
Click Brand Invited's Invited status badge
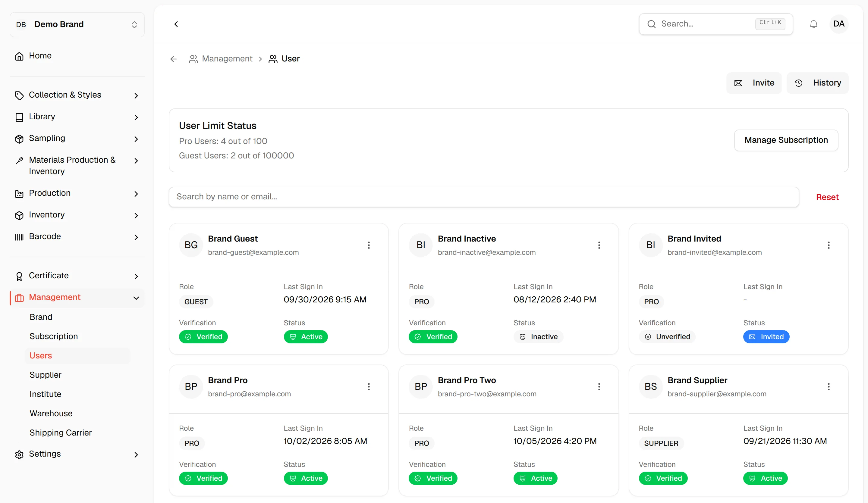click(766, 336)
